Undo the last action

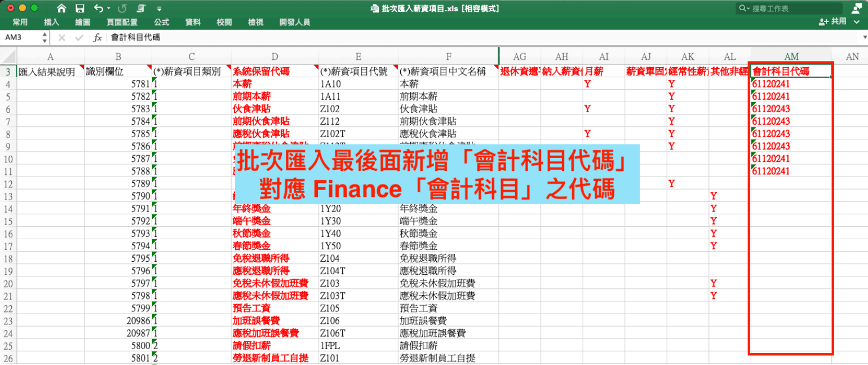99,8
